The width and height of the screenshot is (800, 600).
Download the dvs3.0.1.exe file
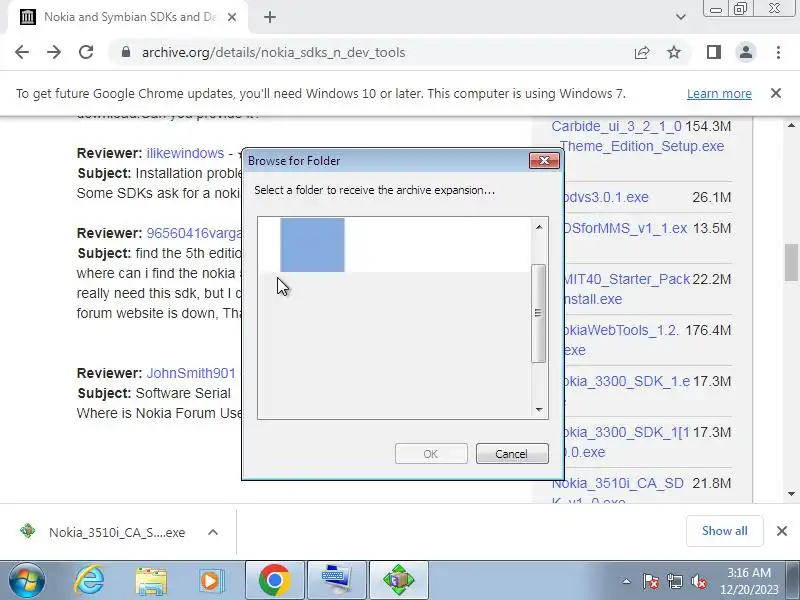tap(605, 197)
